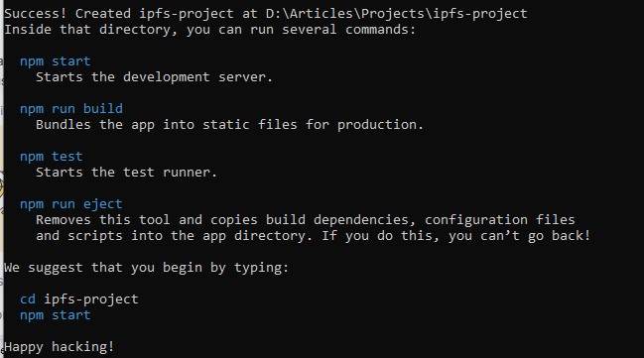
Task: Click the blue 'cd' keyword
Action: click(28, 299)
